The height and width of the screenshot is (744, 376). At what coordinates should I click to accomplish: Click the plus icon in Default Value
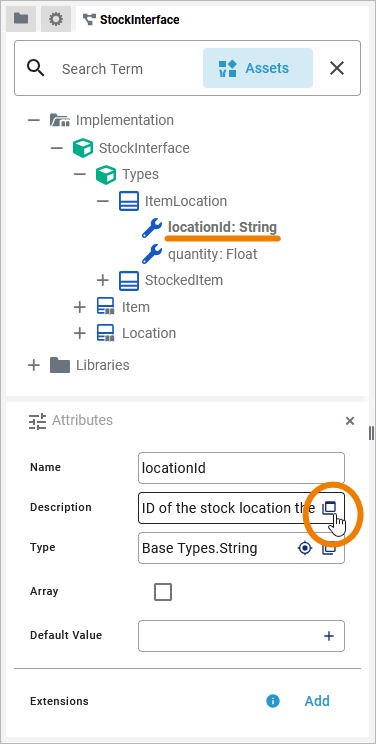pos(329,636)
